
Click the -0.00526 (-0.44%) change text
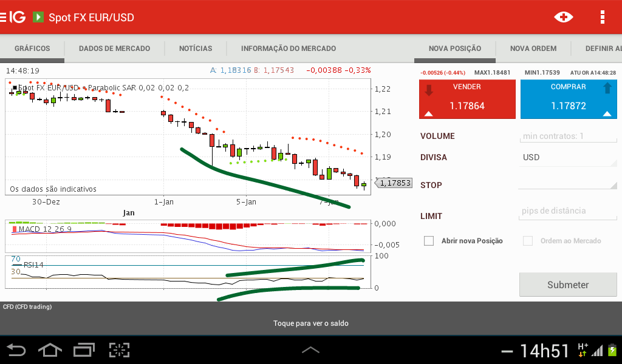[443, 73]
